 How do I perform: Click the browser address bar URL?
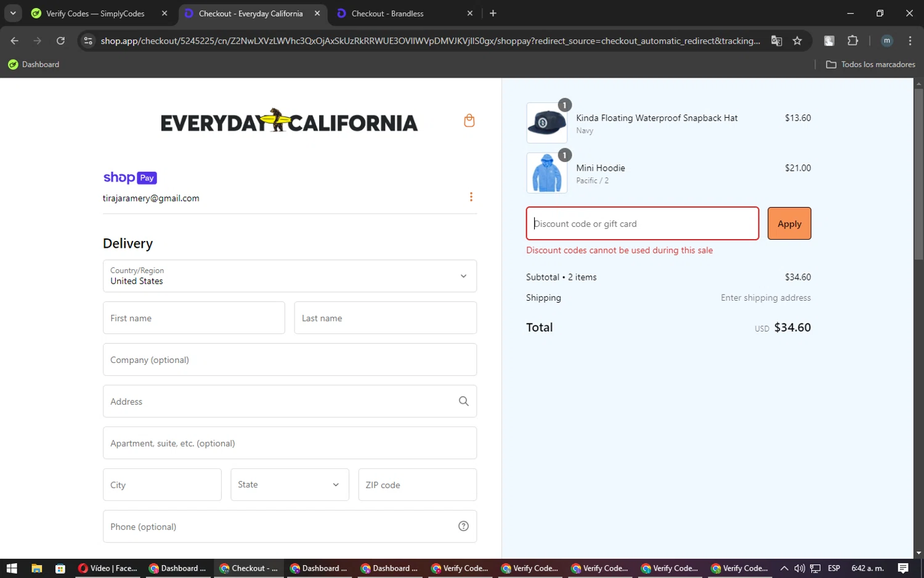click(430, 41)
